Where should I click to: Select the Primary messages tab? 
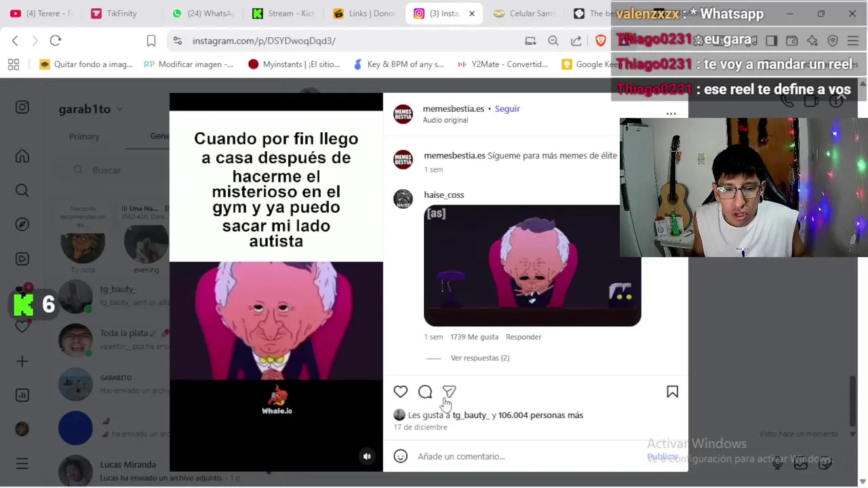coord(84,136)
